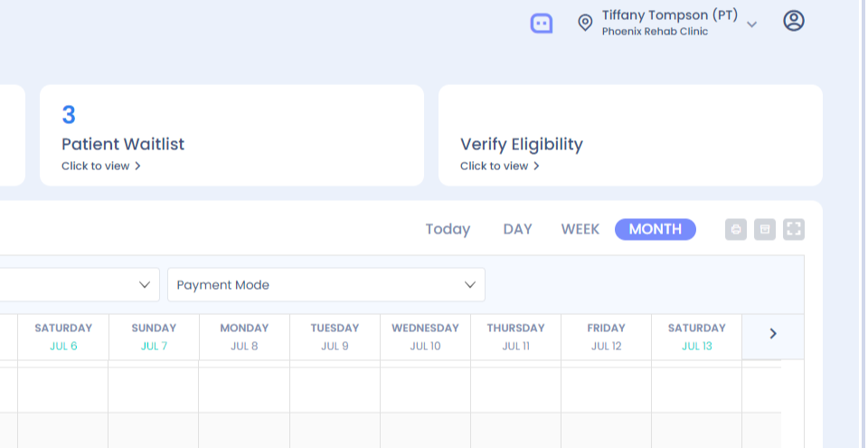Select Friday Jul 12 column header
The image size is (868, 448).
point(606,337)
